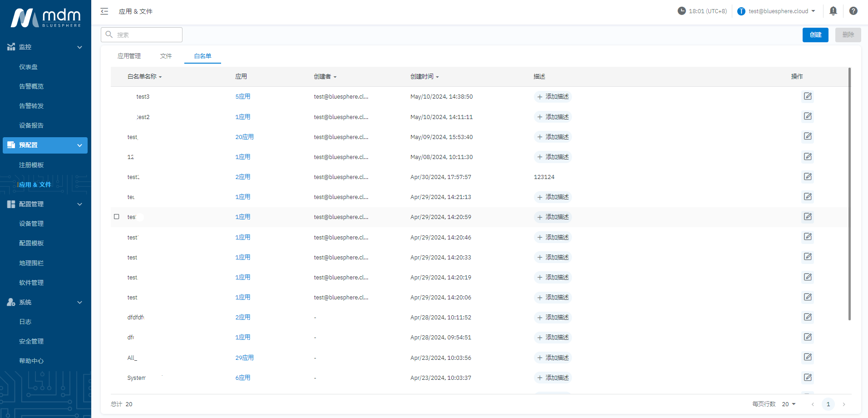Click edit icon for the 123124 description row
The height and width of the screenshot is (418, 868).
[x=808, y=177]
